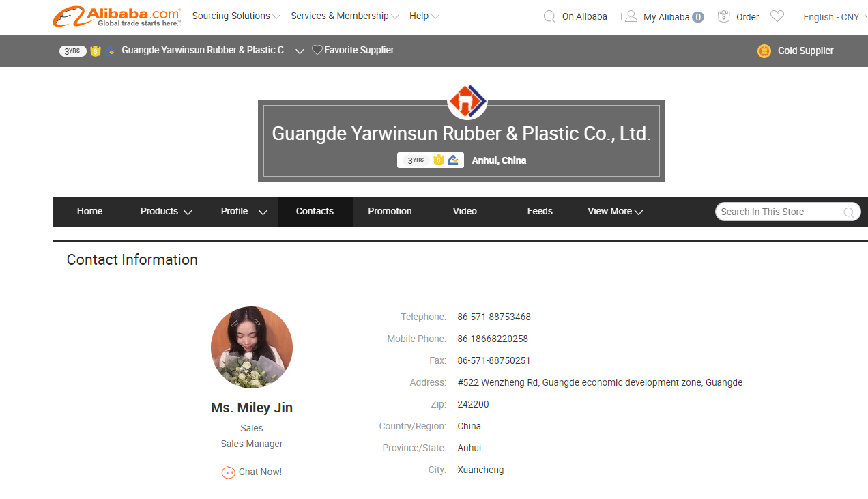Viewport: 868px width, 499px height.
Task: Click the gold medal icon in company banner
Action: [438, 160]
